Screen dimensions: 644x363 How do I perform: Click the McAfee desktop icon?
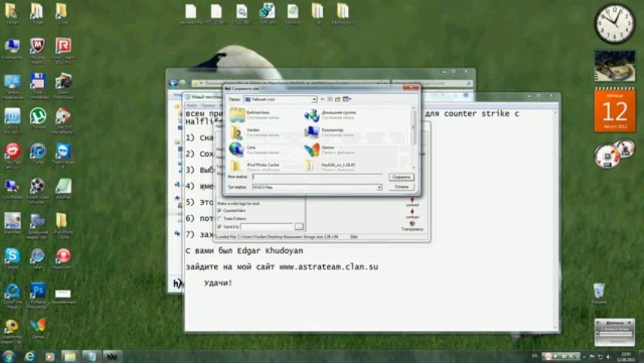tap(37, 49)
